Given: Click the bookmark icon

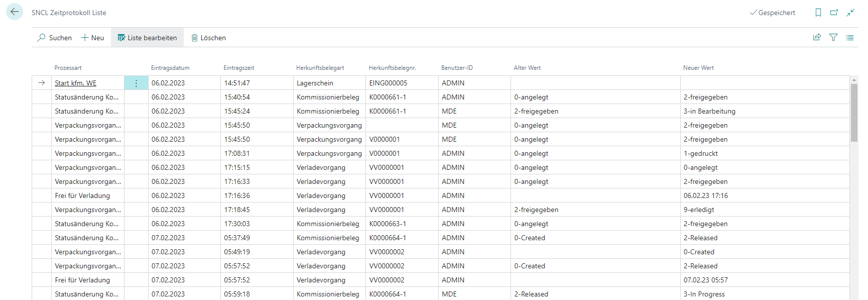Looking at the screenshot, I should [x=818, y=13].
